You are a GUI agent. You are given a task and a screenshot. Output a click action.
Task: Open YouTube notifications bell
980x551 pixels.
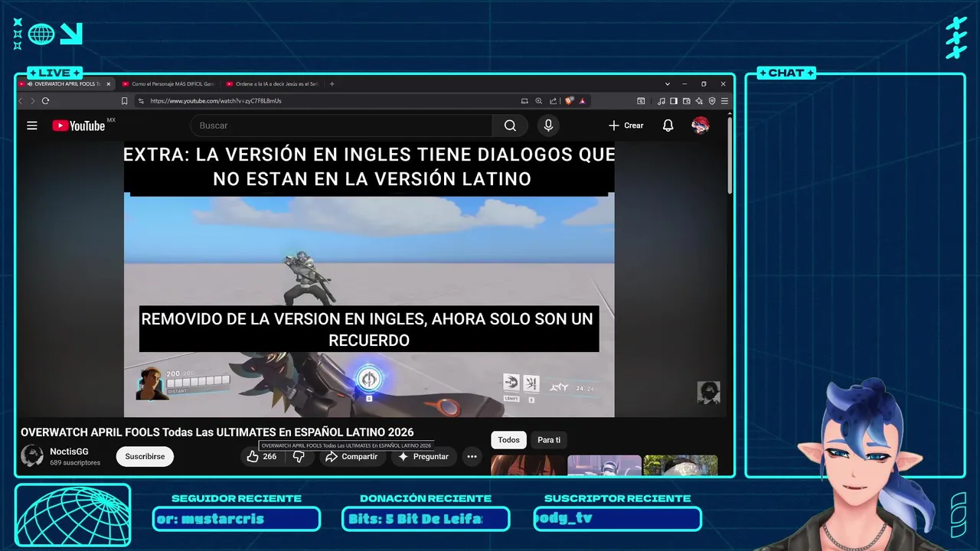pyautogui.click(x=668, y=126)
